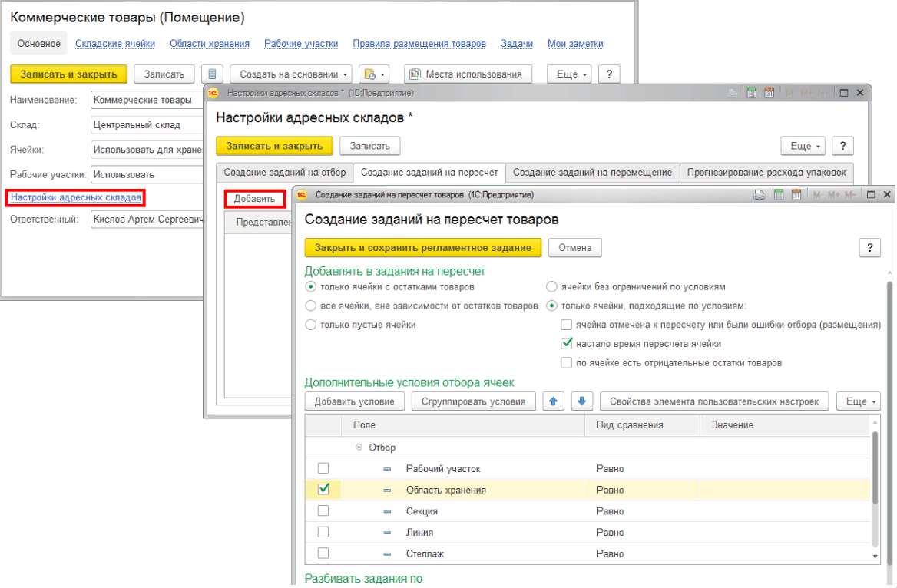Open Правила размещения товаров tab

pos(419,44)
